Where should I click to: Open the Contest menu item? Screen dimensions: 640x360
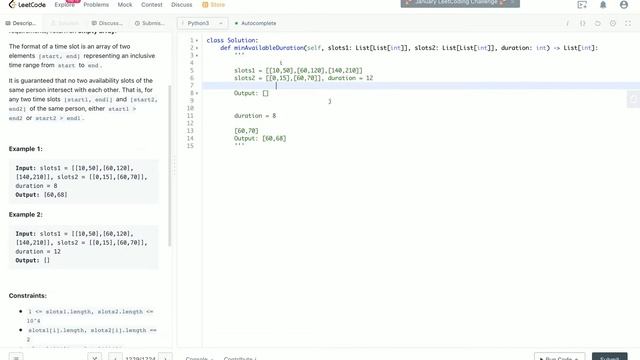(151, 5)
